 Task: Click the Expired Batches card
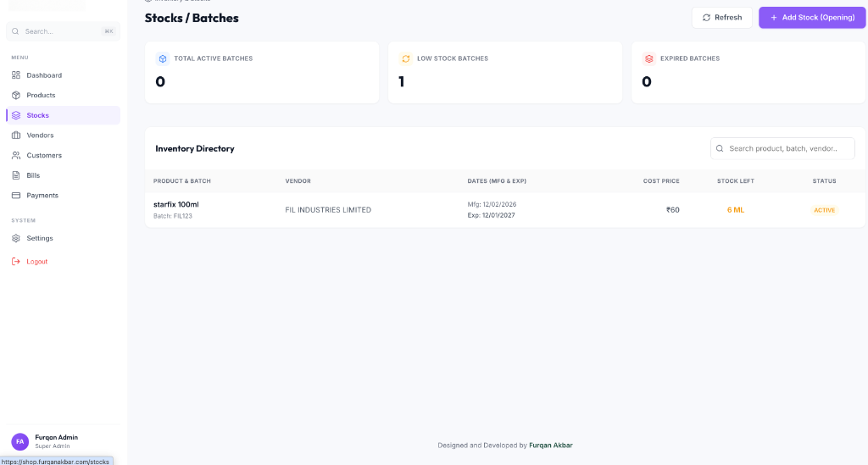coord(748,73)
